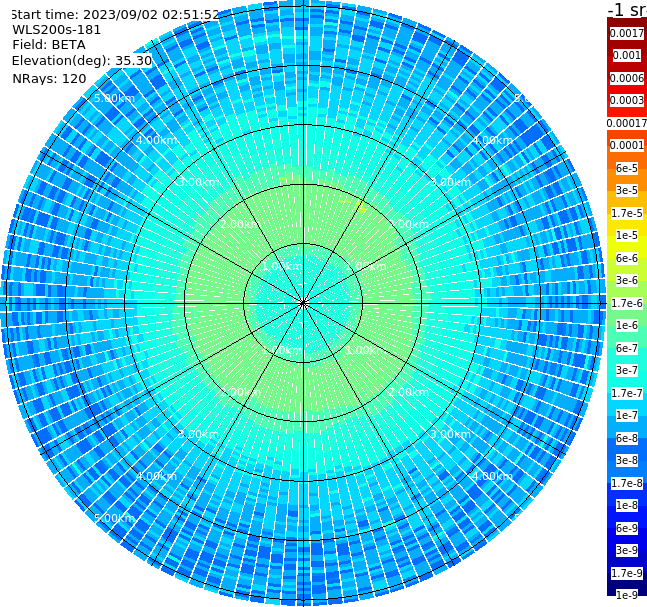
Task: Select the 1e-9 colorbar minimum label
Action: coord(627,595)
